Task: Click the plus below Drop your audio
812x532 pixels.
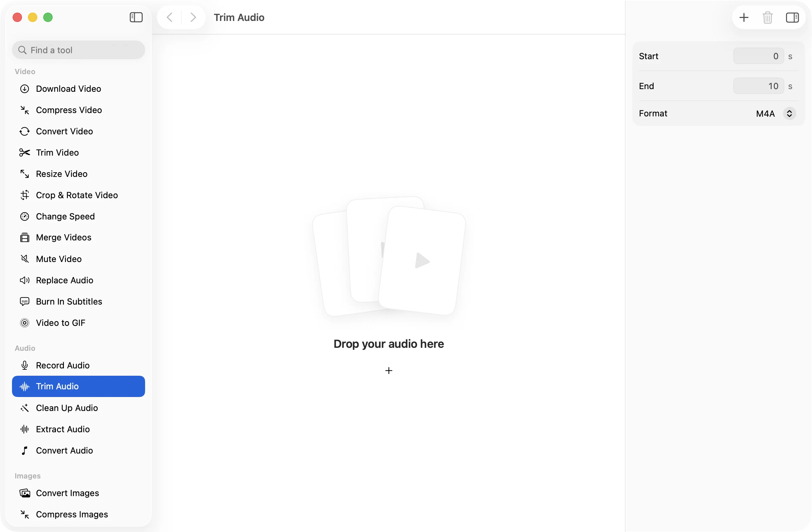Action: click(x=389, y=371)
